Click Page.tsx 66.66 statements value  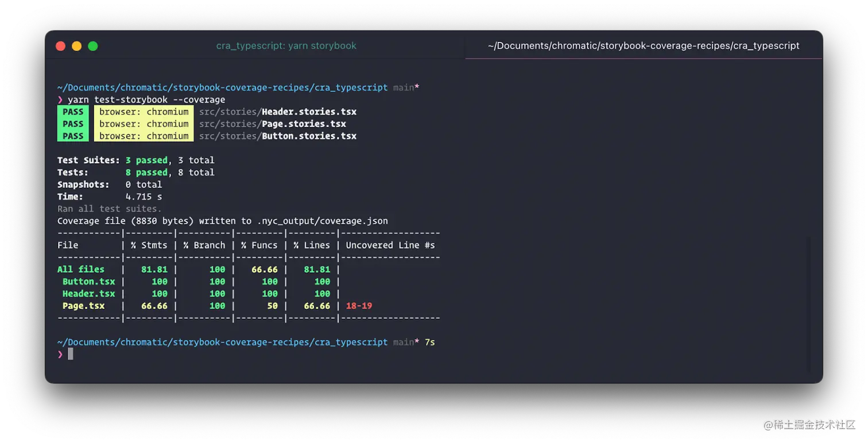tap(154, 306)
